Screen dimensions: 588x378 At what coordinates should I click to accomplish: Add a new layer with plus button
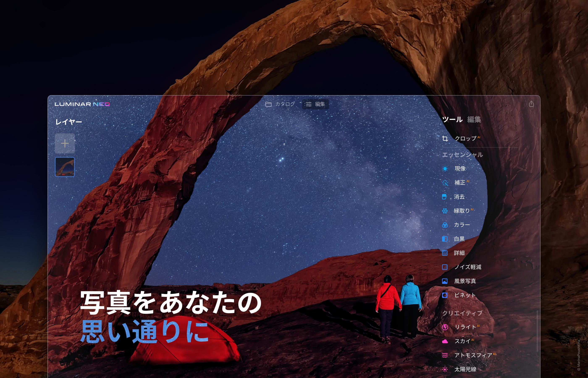(65, 143)
